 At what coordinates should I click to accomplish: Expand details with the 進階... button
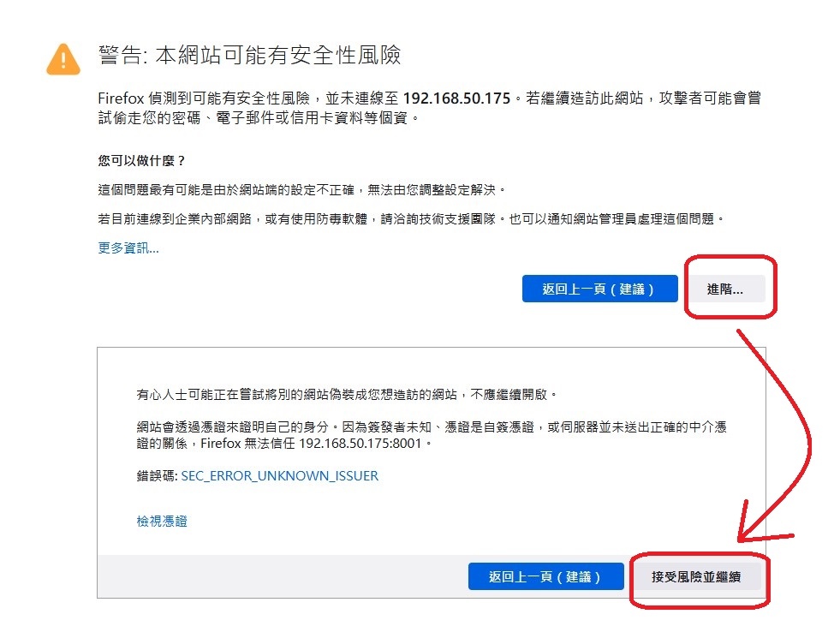(726, 289)
